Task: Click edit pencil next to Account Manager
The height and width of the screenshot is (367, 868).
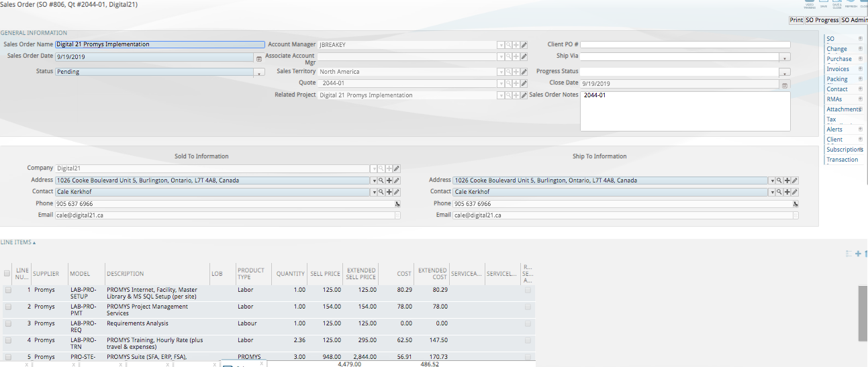Action: 524,45
